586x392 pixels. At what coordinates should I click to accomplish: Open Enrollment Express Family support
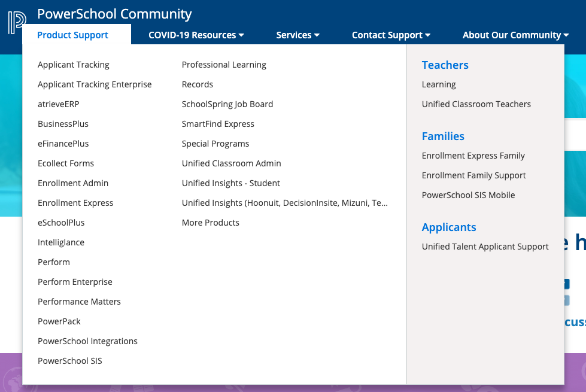click(473, 156)
